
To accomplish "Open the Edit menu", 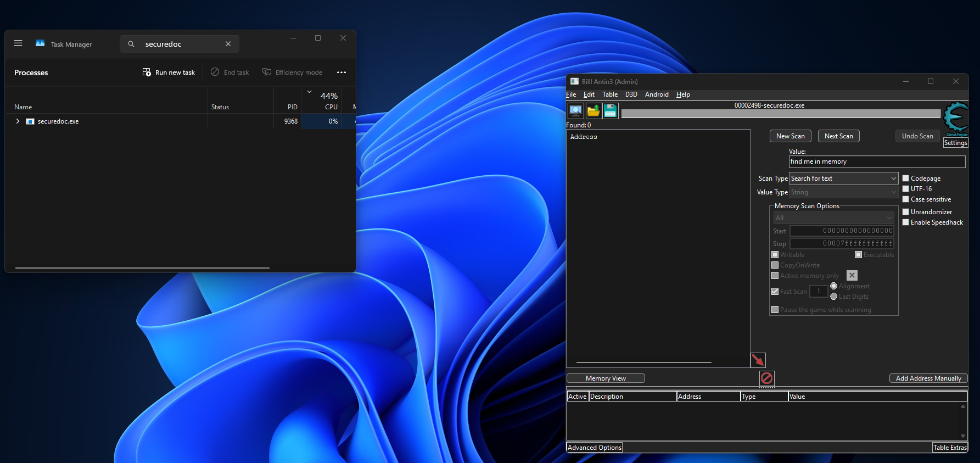I will 589,94.
